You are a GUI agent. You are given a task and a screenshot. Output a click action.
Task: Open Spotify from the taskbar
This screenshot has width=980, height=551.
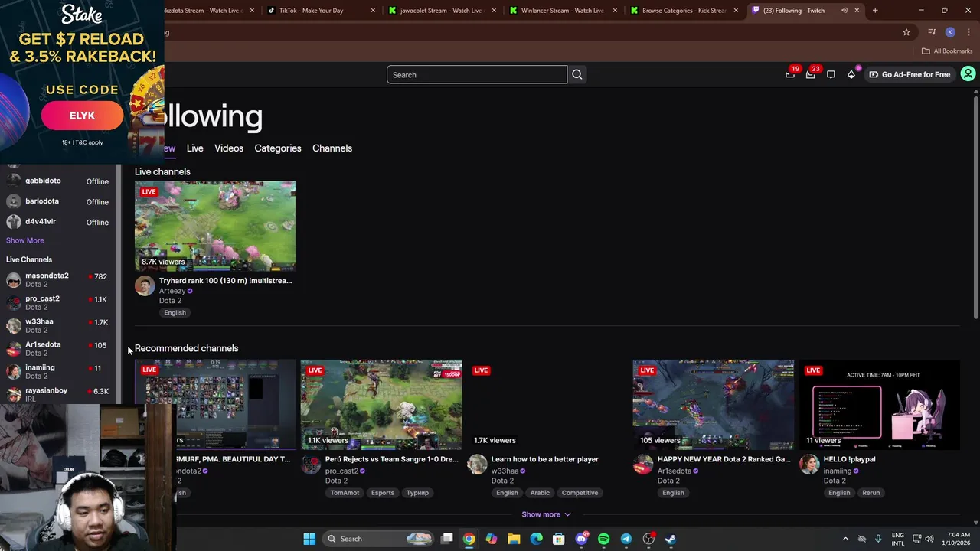(603, 539)
